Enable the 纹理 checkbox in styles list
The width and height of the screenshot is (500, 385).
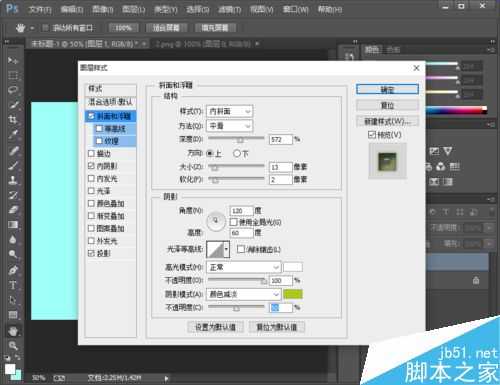pyautogui.click(x=99, y=141)
